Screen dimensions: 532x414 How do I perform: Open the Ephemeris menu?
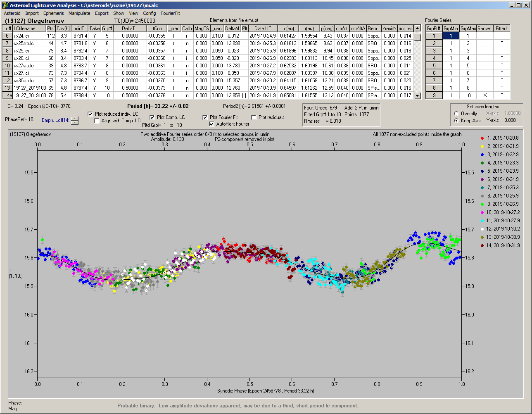(53, 13)
